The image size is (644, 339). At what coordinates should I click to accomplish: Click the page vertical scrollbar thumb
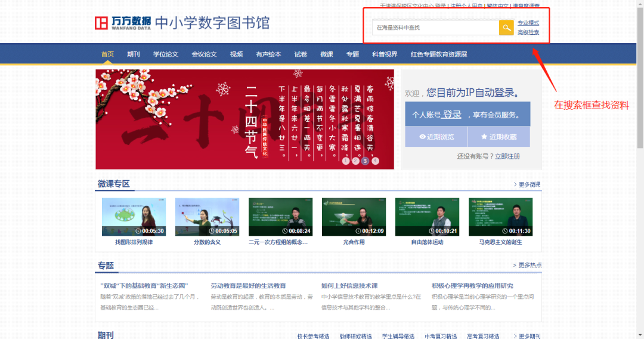point(640,78)
